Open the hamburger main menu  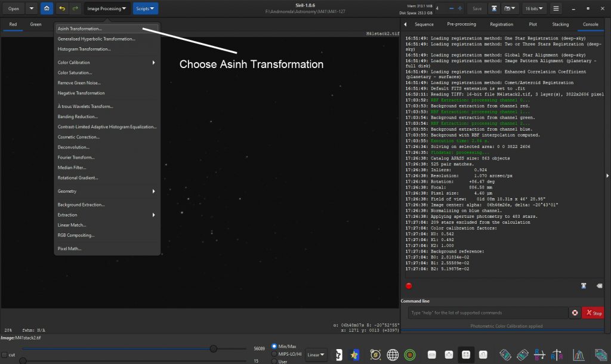point(556,8)
